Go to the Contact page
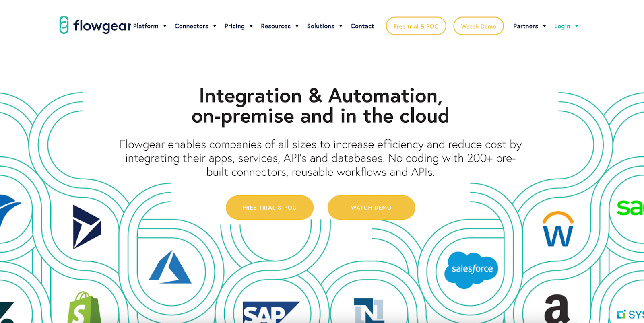Image resolution: width=644 pixels, height=323 pixels. (362, 26)
